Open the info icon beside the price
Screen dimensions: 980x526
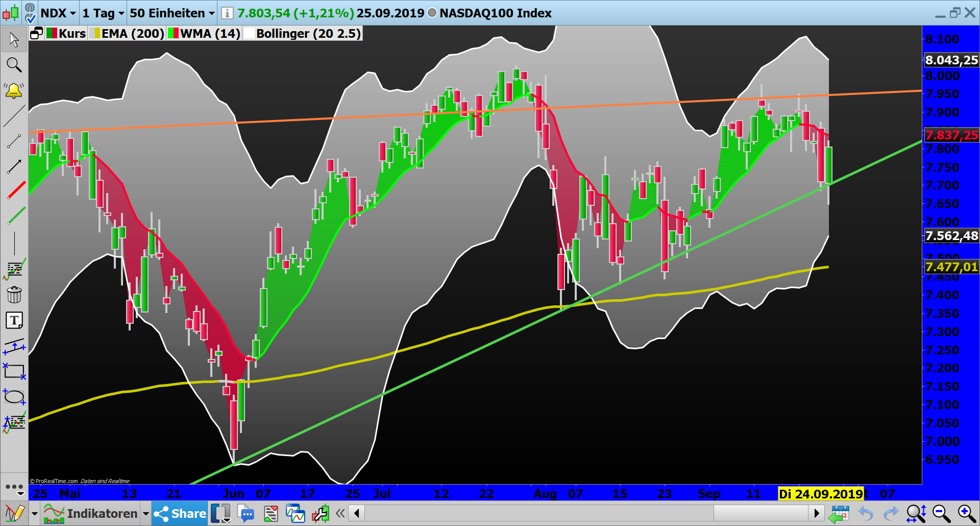pyautogui.click(x=227, y=13)
